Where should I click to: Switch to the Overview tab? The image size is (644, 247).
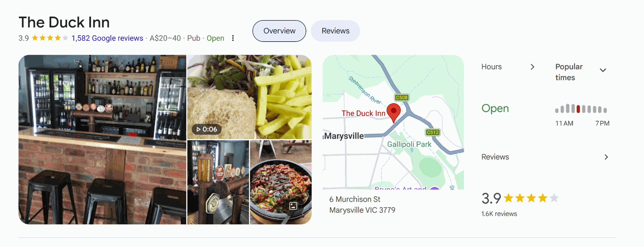[x=279, y=31]
